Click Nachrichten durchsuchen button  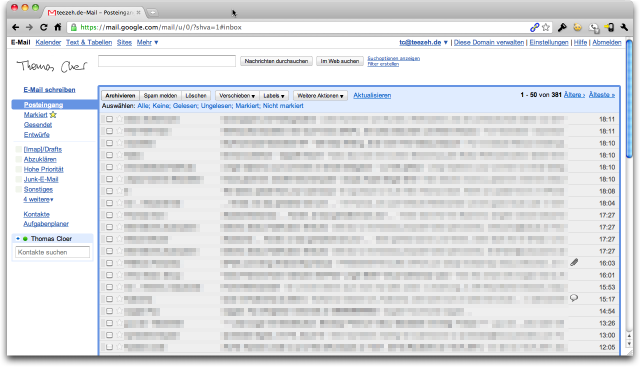click(x=276, y=61)
